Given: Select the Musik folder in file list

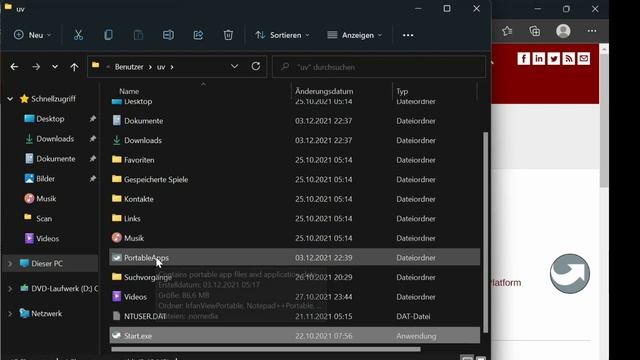Looking at the screenshot, I should 295,238.
